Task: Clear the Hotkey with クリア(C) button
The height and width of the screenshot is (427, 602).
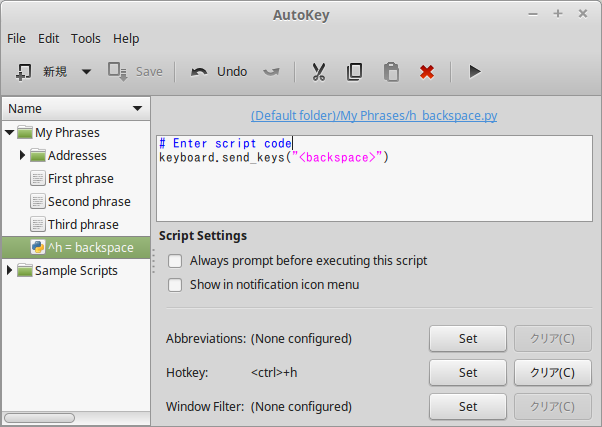Action: pos(552,372)
